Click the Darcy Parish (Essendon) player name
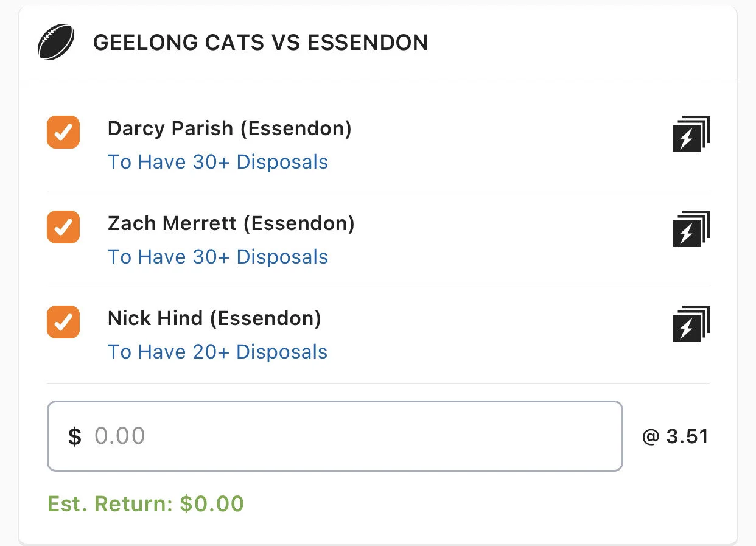Viewport: 756px width, 546px height. click(229, 128)
